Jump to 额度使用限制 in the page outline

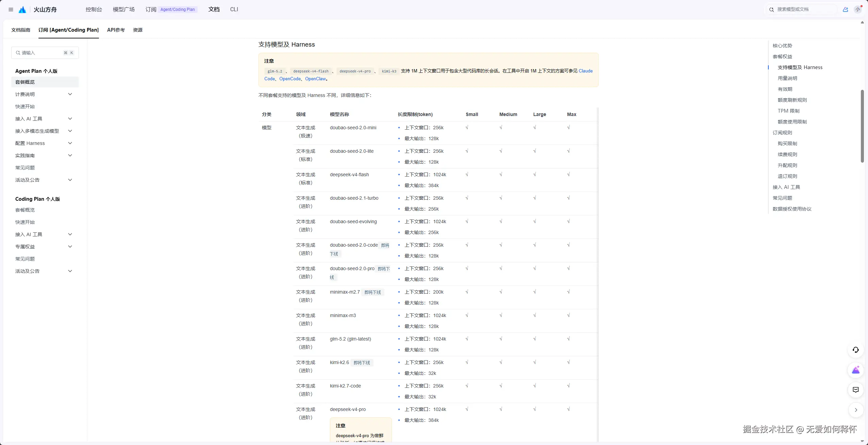click(792, 122)
